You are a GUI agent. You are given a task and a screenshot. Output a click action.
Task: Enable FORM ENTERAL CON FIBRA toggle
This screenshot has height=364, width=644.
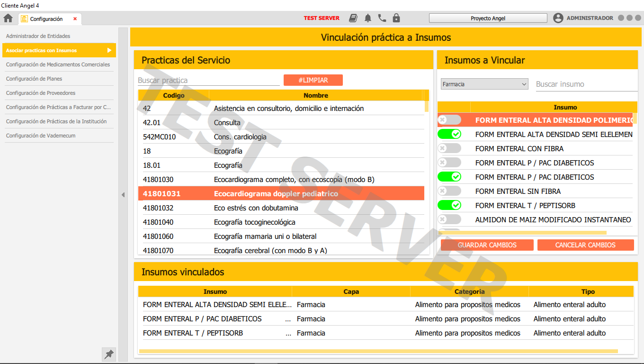[449, 148]
